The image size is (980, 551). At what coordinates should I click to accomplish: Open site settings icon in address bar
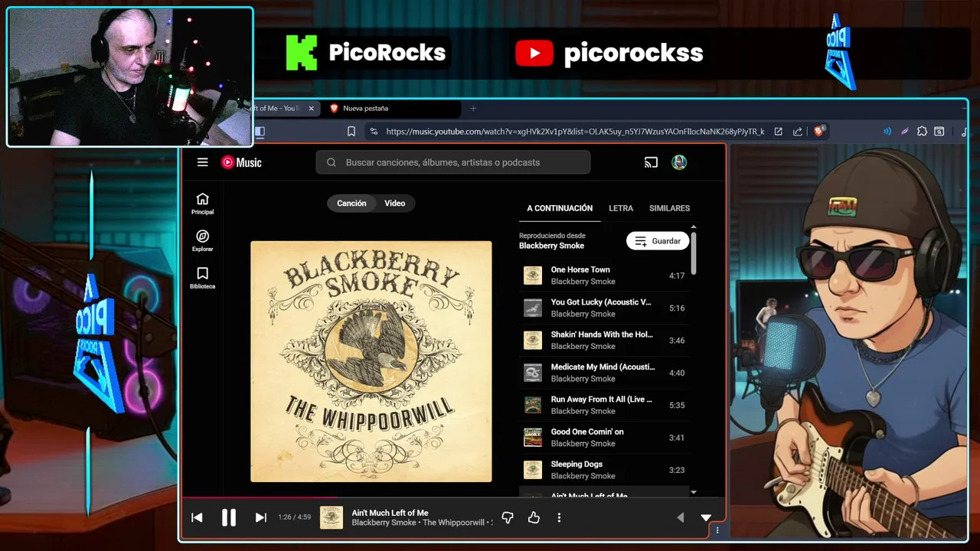point(373,132)
